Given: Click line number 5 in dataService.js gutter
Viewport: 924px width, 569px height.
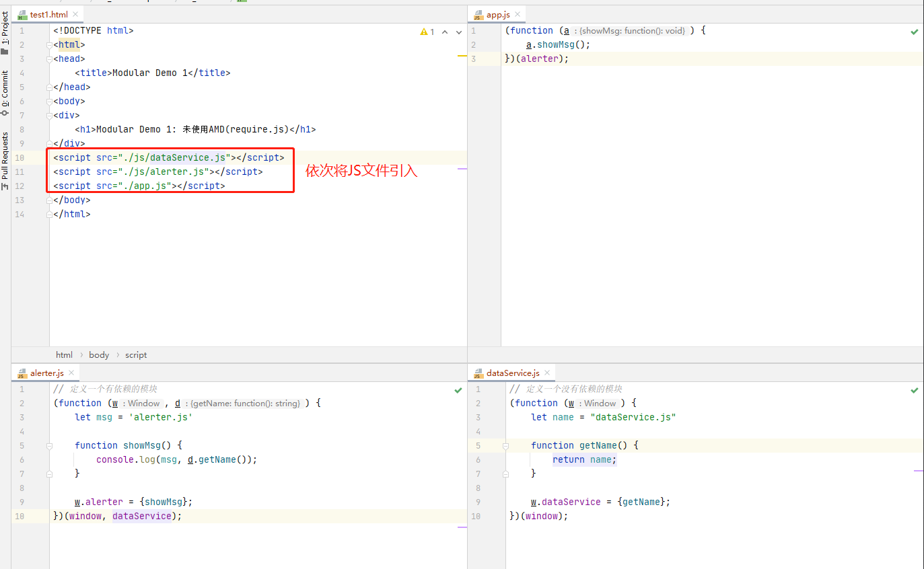Looking at the screenshot, I should click(478, 446).
